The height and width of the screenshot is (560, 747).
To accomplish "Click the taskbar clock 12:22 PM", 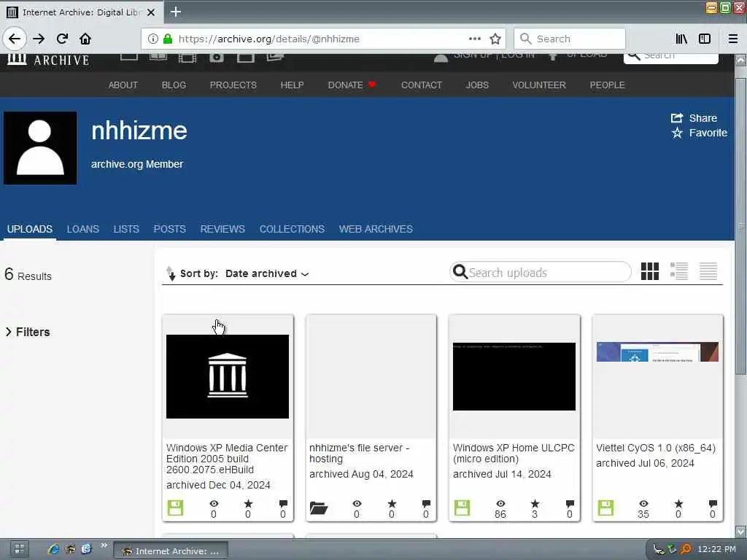I will tap(716, 550).
